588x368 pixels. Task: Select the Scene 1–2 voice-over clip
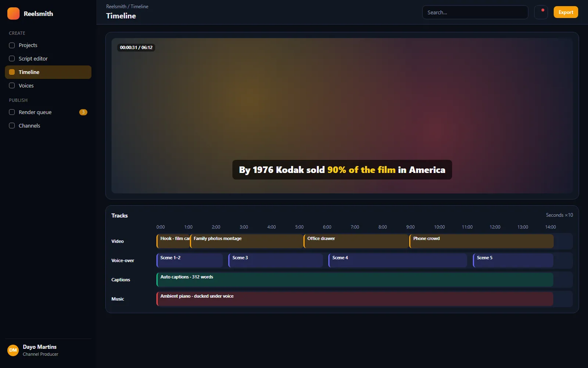point(190,260)
